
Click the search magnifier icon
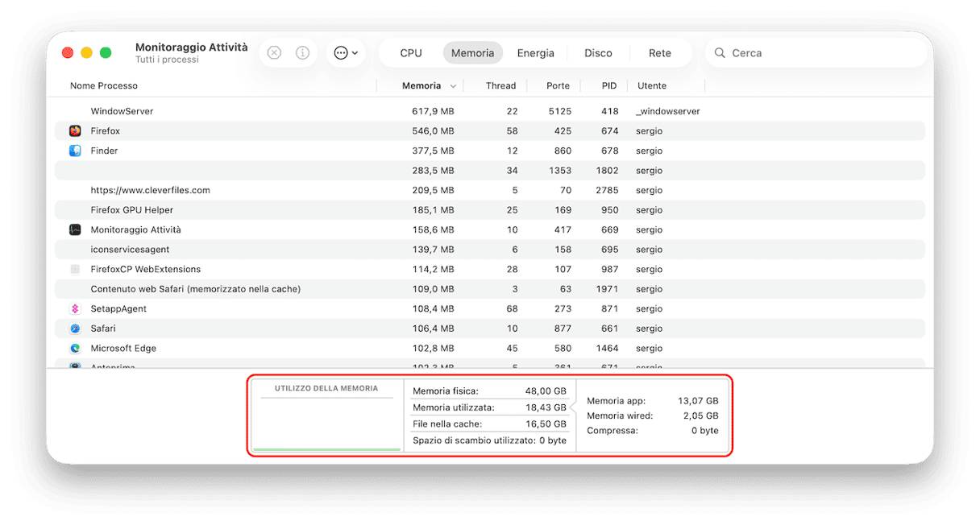(x=720, y=53)
